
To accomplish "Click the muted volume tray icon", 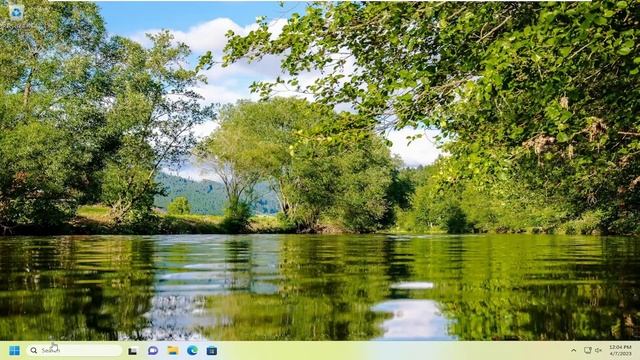I will coord(598,350).
